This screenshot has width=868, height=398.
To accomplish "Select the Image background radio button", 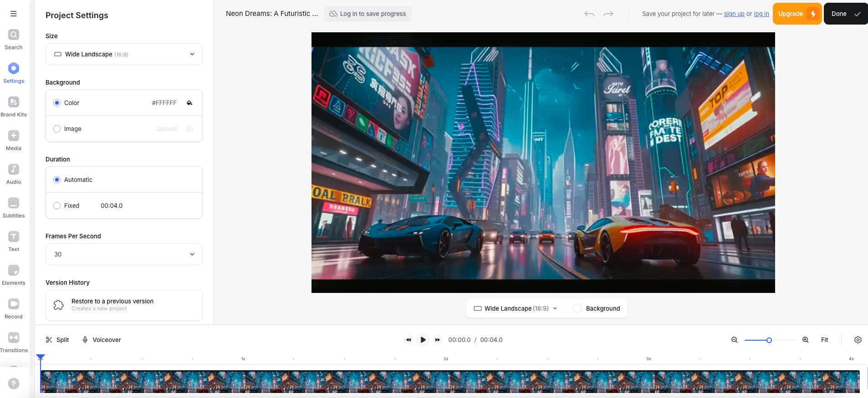I will click(57, 129).
